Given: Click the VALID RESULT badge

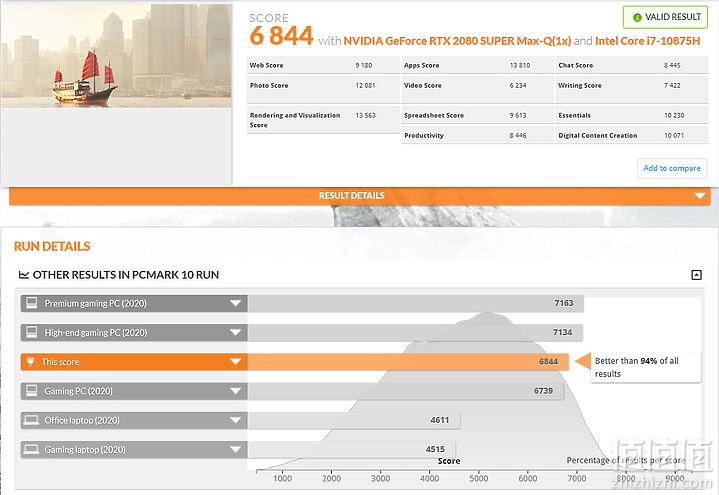Looking at the screenshot, I should [x=665, y=17].
